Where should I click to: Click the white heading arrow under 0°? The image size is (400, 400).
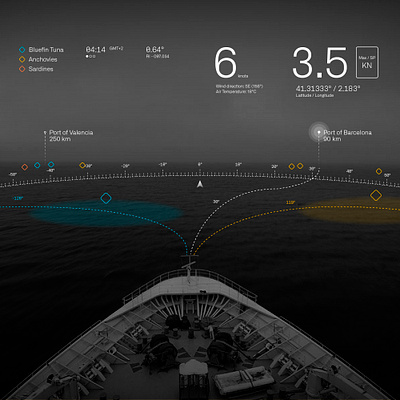click(x=200, y=184)
